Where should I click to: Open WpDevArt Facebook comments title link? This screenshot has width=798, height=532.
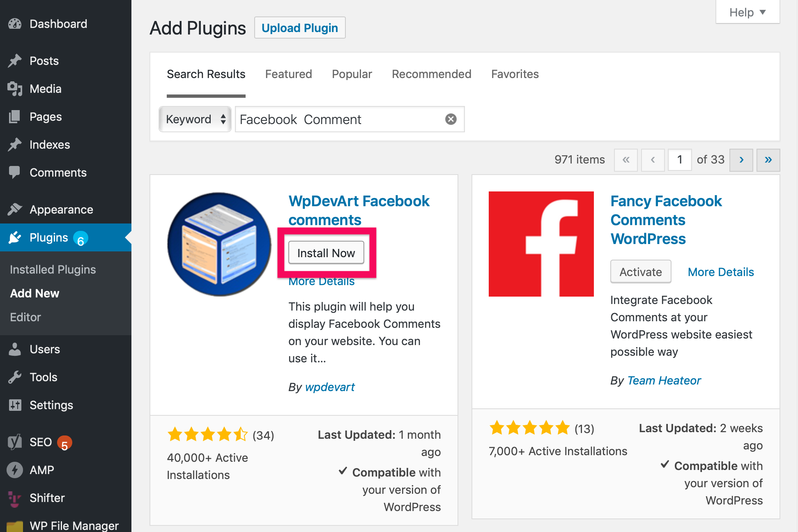(359, 210)
